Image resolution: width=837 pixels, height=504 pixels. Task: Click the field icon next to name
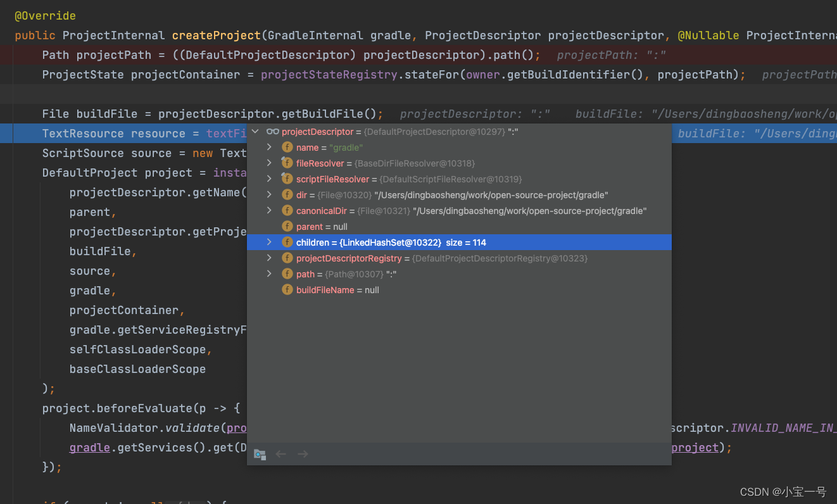[x=287, y=148]
